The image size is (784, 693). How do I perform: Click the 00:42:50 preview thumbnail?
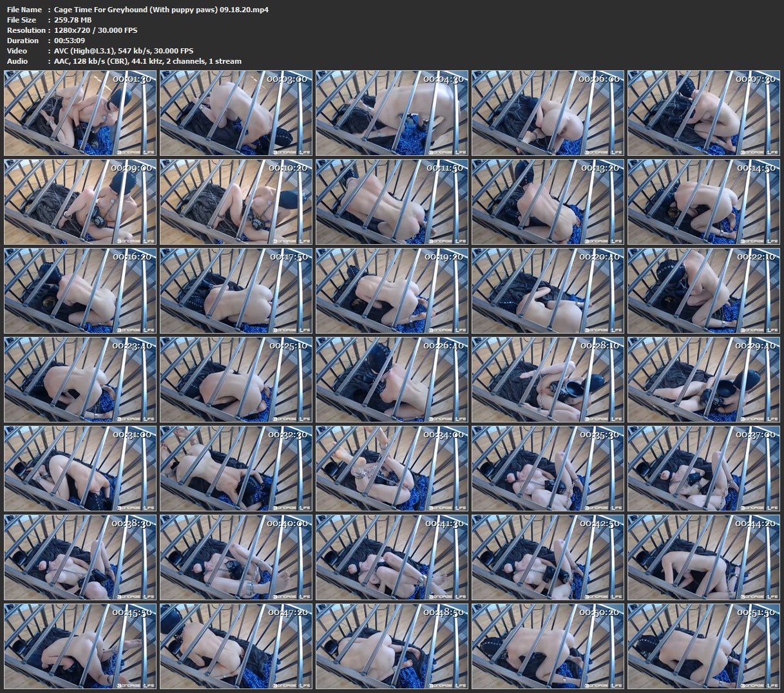[548, 557]
